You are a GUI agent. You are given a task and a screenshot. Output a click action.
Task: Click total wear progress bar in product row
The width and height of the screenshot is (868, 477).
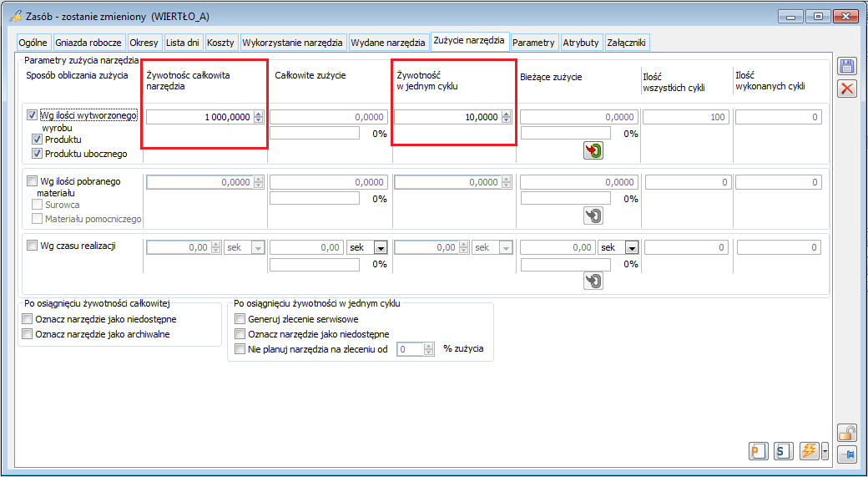click(315, 133)
